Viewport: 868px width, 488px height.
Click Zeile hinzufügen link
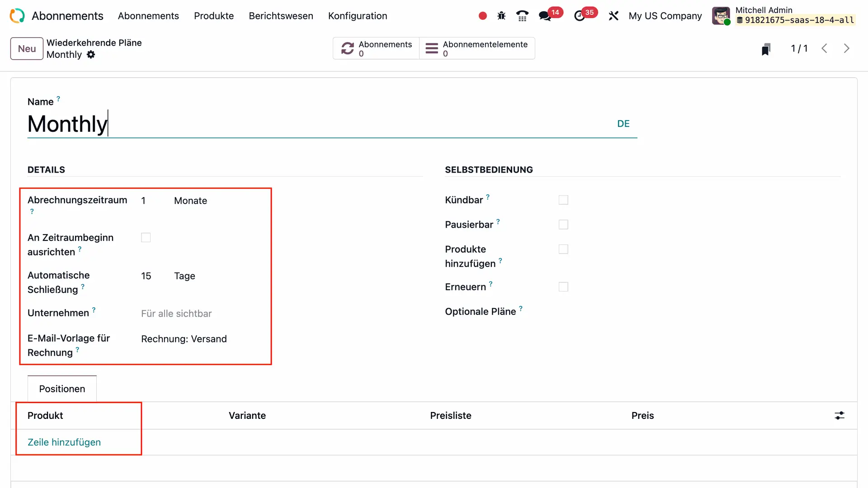click(64, 442)
